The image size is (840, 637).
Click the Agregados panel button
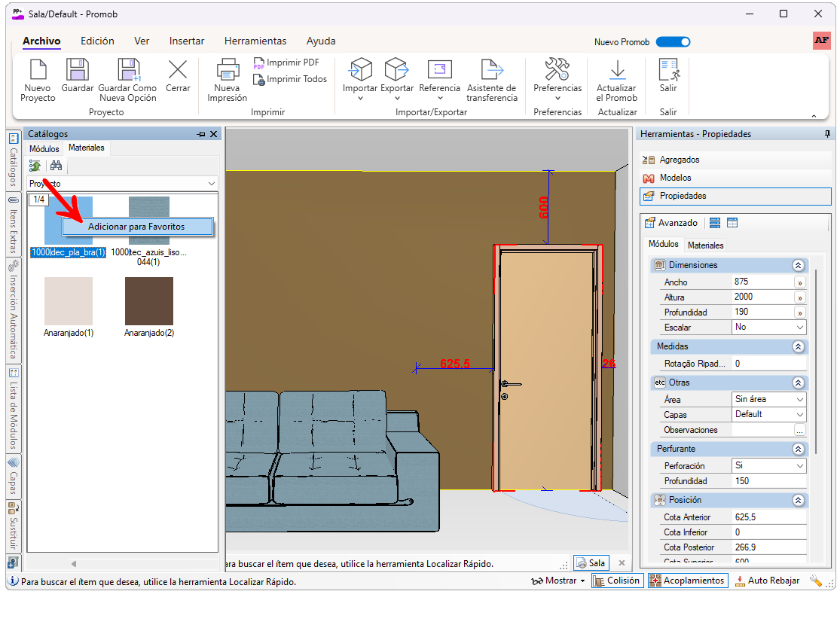(x=679, y=160)
